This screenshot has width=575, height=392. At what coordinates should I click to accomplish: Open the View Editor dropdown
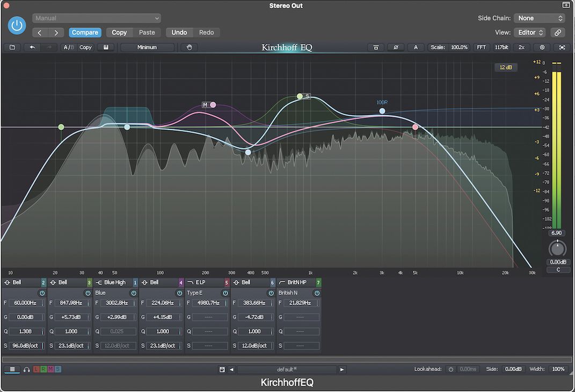[x=529, y=32]
